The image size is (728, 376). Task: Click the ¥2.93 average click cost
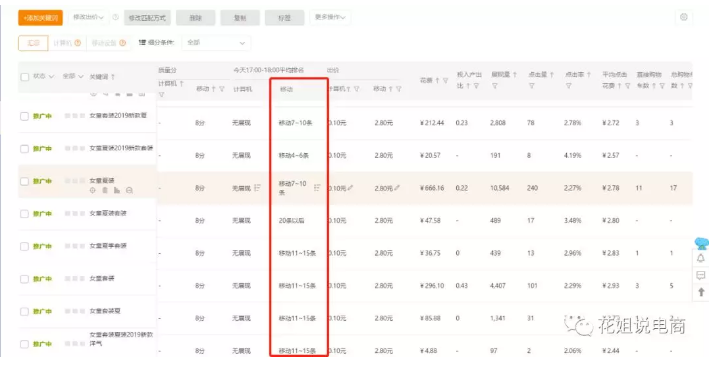tap(610, 285)
